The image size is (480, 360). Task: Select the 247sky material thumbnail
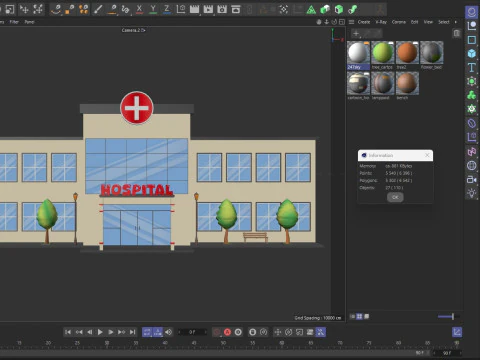click(358, 53)
